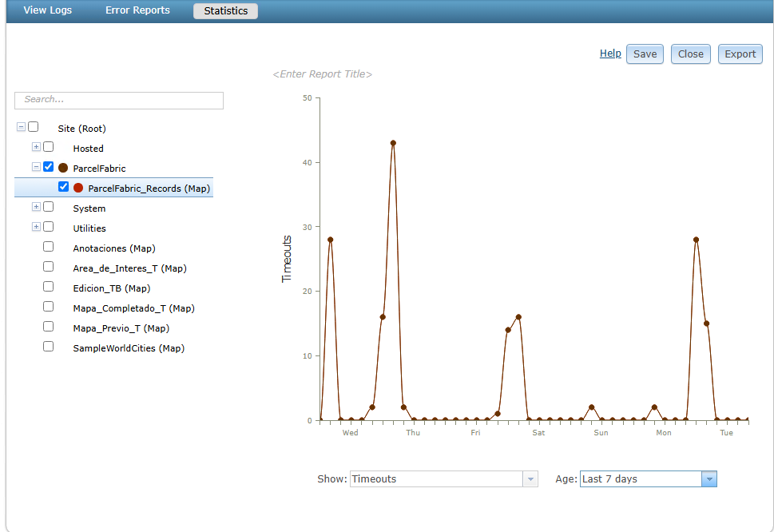
Task: Collapse the Site (Root) tree node
Action: [21, 126]
